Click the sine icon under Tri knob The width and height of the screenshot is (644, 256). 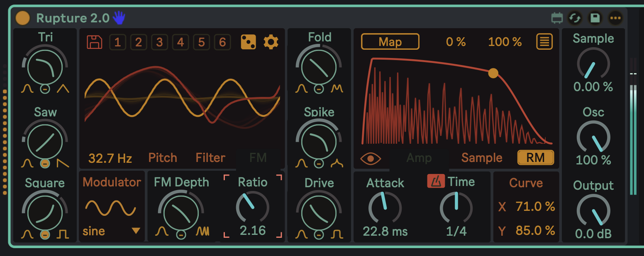[28, 89]
